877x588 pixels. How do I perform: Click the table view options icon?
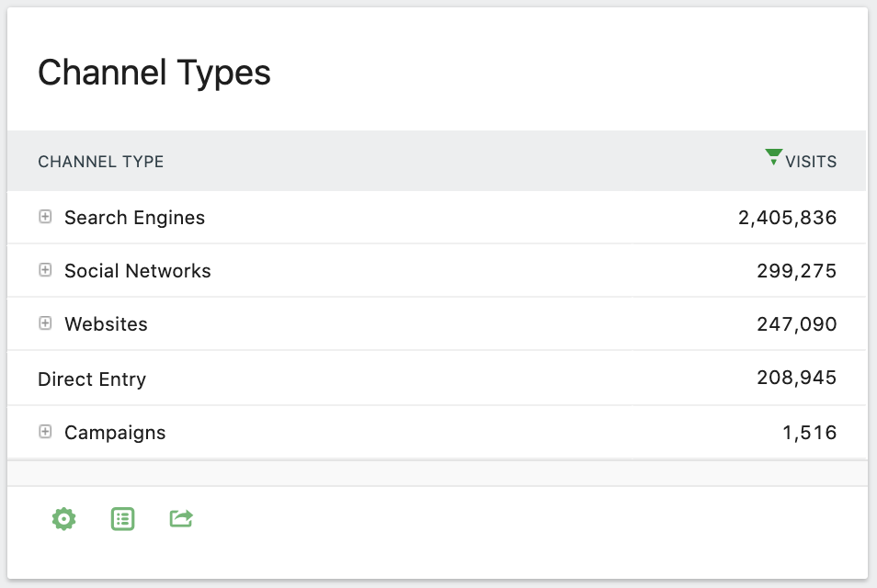[121, 518]
